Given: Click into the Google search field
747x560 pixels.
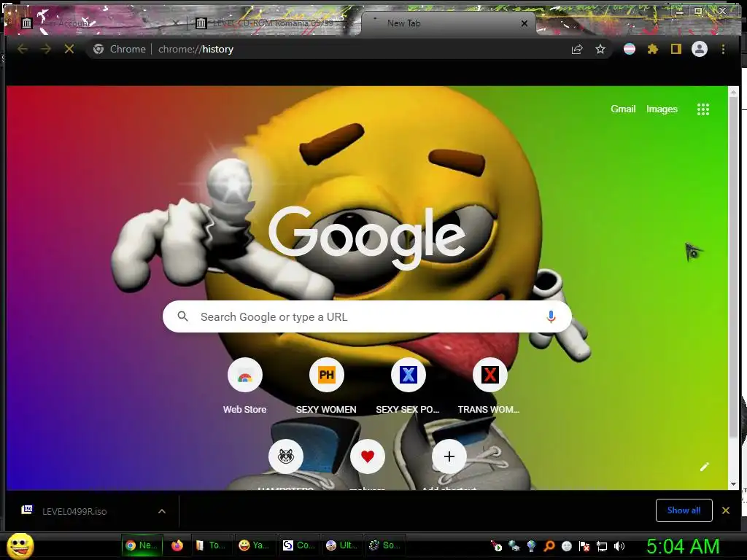Looking at the screenshot, I should click(368, 316).
